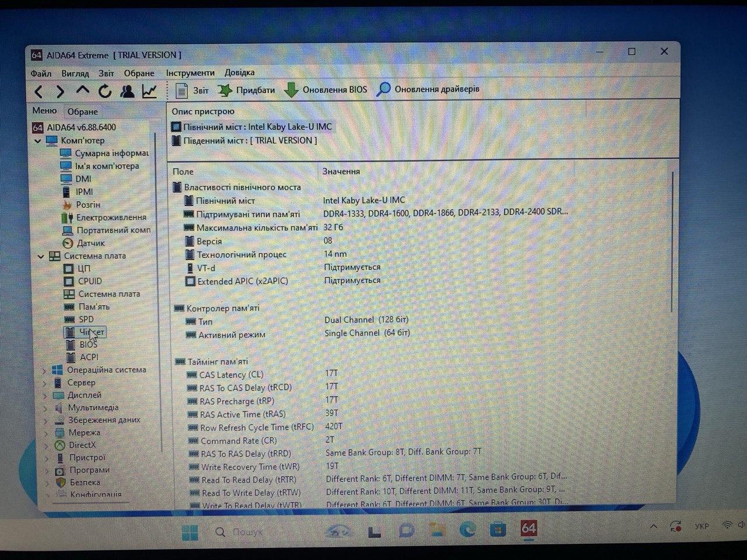
Task: Select the Розгін overclock item
Action: (81, 205)
